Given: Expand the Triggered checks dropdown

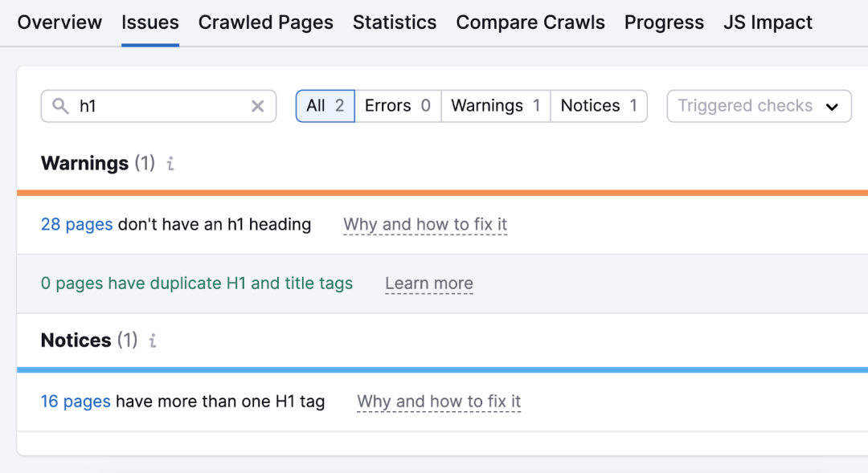Looking at the screenshot, I should [759, 106].
